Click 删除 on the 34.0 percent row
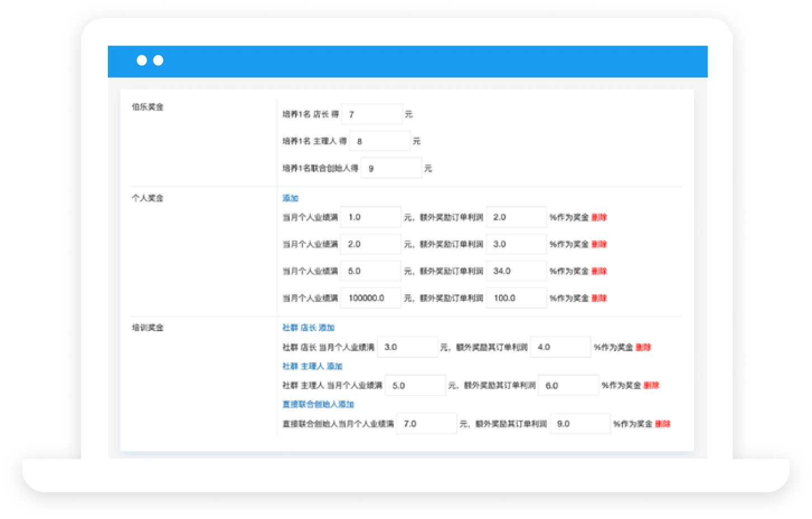Screen dimensions: 812x519 (599, 271)
